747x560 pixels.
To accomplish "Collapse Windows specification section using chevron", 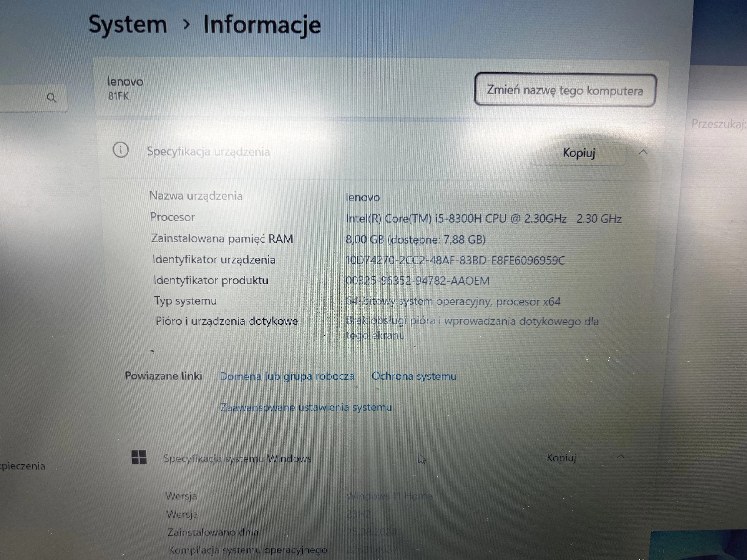I will click(x=621, y=457).
